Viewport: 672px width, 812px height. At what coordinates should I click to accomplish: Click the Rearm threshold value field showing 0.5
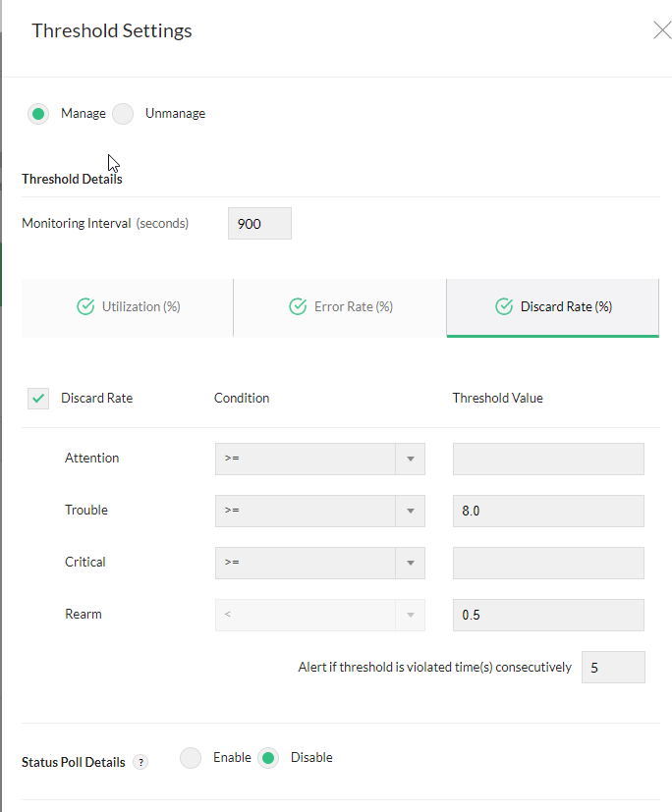point(548,616)
